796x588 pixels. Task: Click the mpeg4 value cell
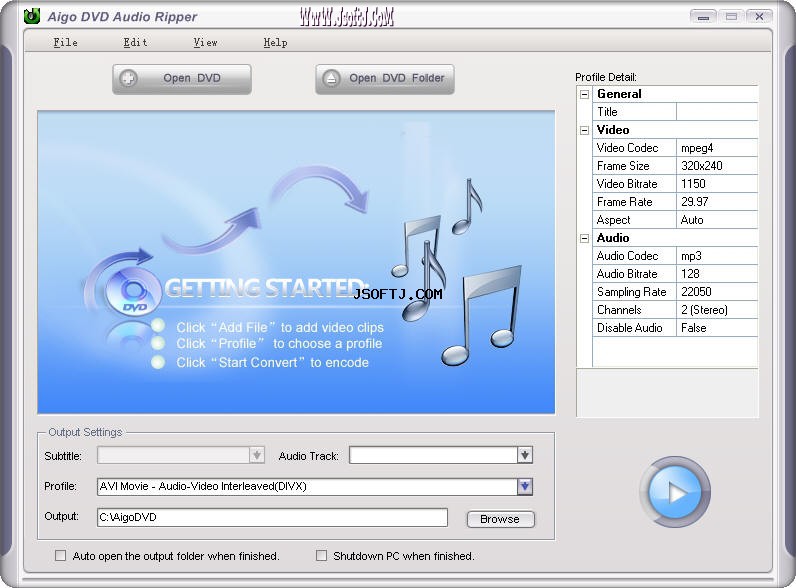point(717,148)
